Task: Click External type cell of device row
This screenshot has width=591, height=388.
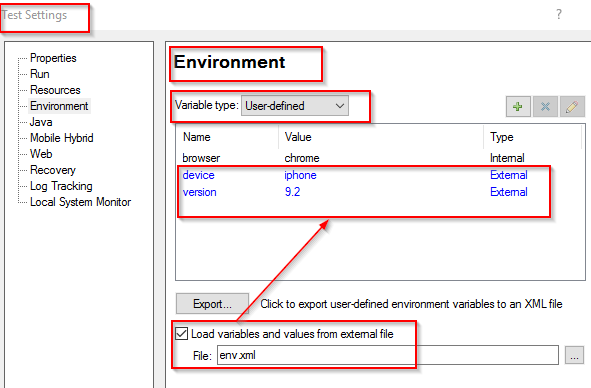Action: 509,175
